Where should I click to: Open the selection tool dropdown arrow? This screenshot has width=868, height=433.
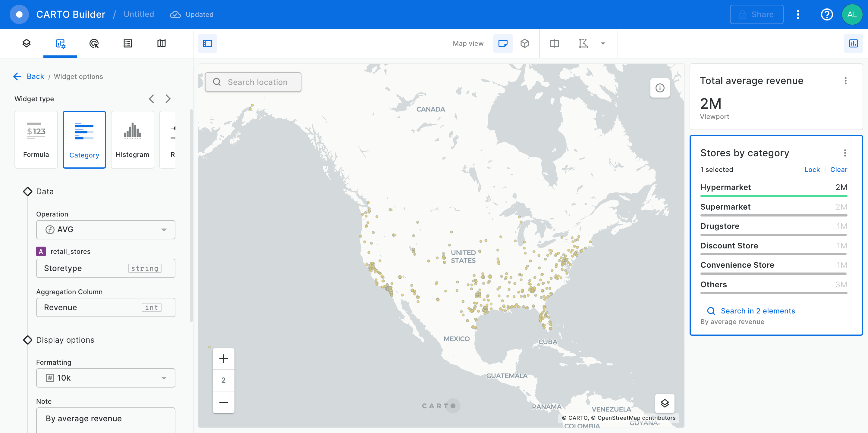tap(603, 43)
